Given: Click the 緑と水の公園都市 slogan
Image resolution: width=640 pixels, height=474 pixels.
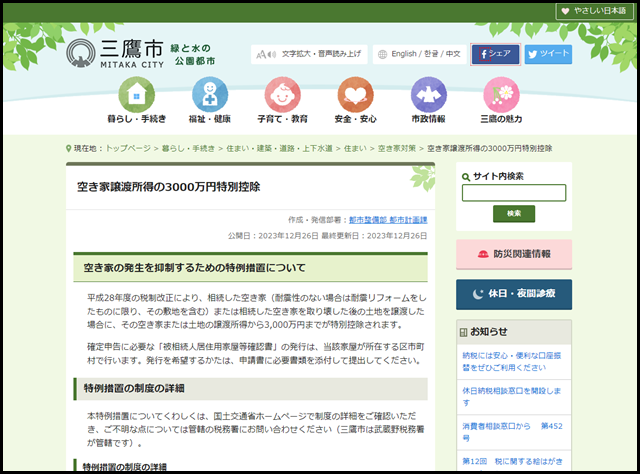Looking at the screenshot, I should tap(193, 55).
